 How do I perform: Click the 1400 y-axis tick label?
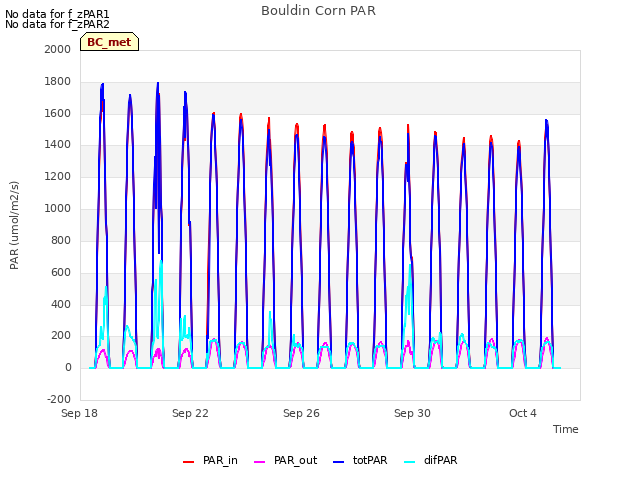click(x=58, y=144)
